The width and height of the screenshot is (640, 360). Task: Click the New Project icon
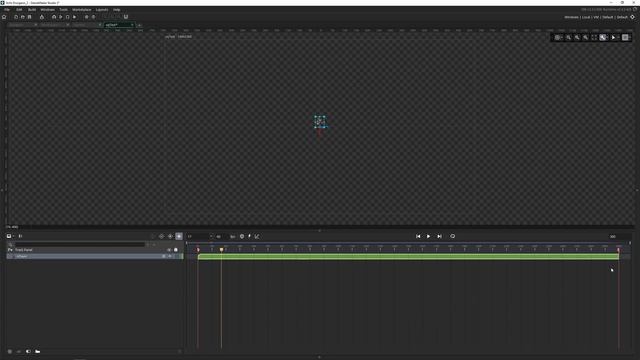pyautogui.click(x=16, y=17)
